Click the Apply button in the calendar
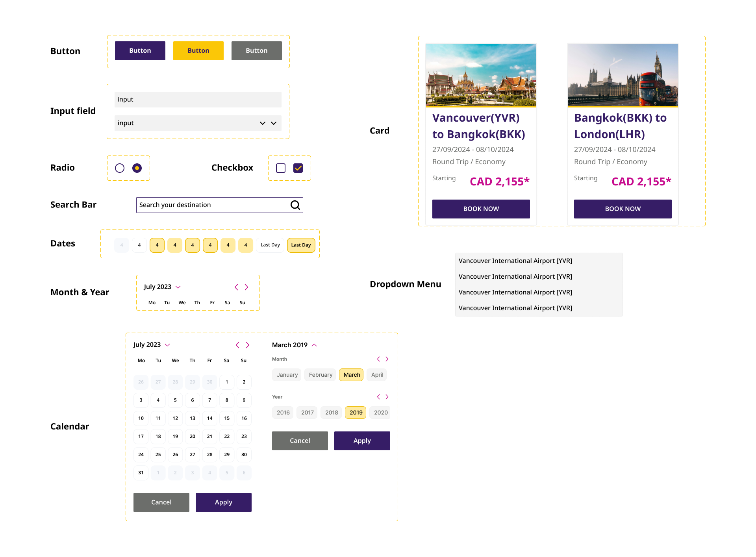 (224, 502)
